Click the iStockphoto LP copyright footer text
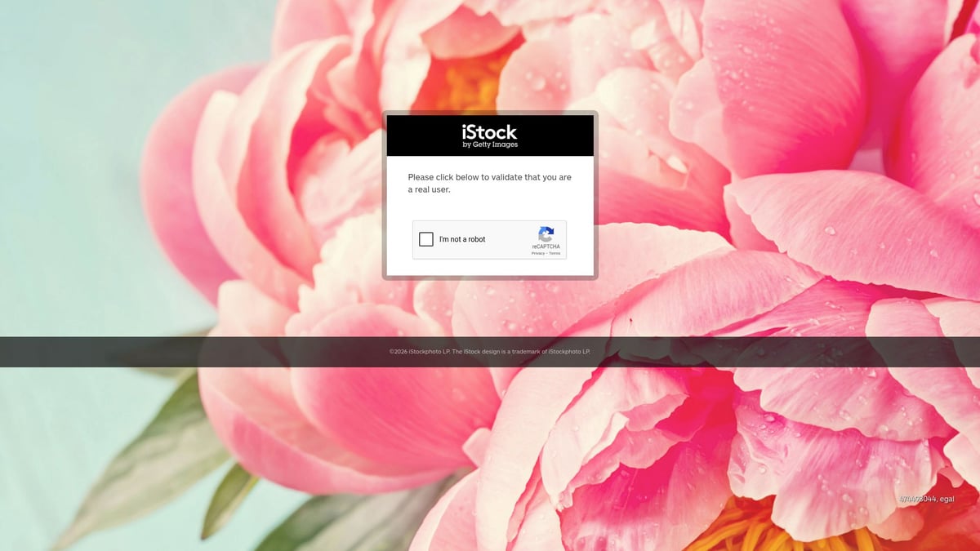 click(x=490, y=352)
